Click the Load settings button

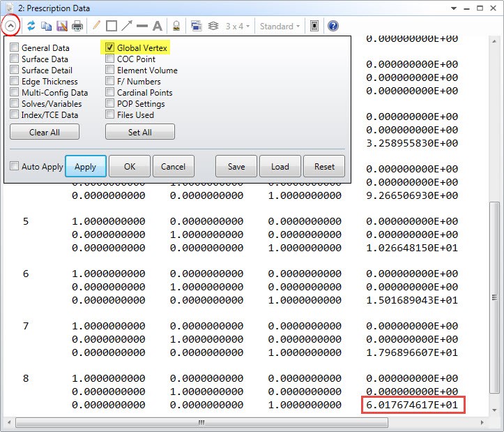280,166
